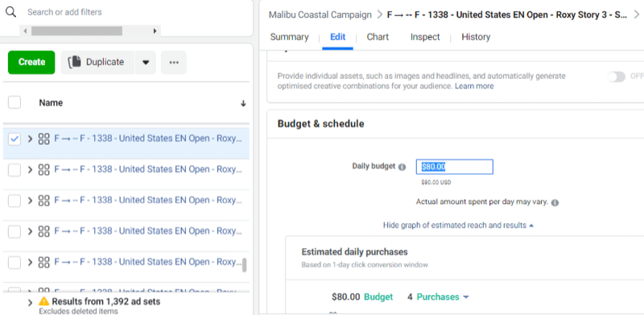Open the three-dot more options menu
This screenshot has width=644, height=315.
(x=174, y=63)
